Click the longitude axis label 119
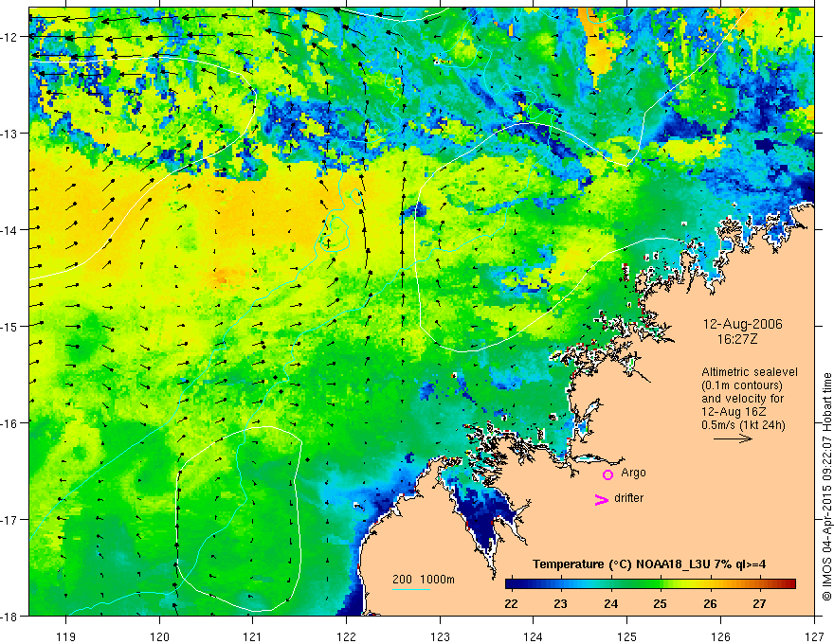The image size is (834, 644). (66, 636)
